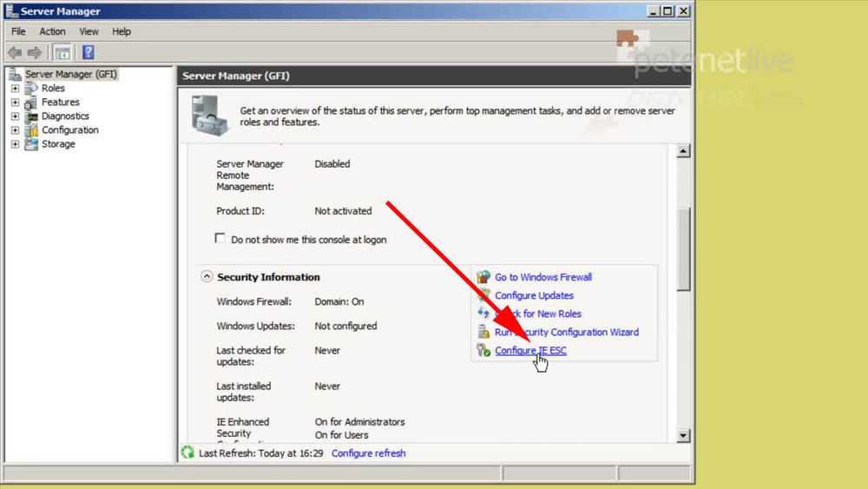The width and height of the screenshot is (868, 489).
Task: Select Server Manager (GFI) tree root
Action: [71, 74]
